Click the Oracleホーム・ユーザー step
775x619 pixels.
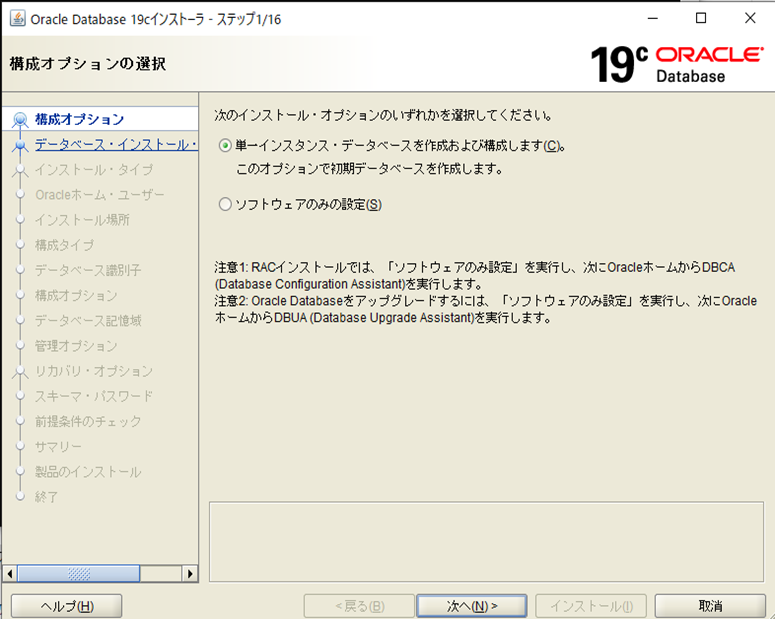point(100,195)
